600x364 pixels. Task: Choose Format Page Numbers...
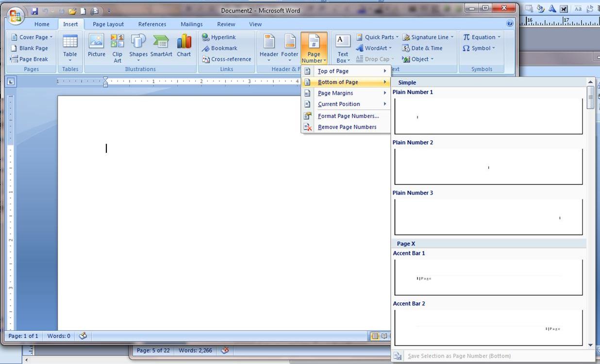click(346, 116)
